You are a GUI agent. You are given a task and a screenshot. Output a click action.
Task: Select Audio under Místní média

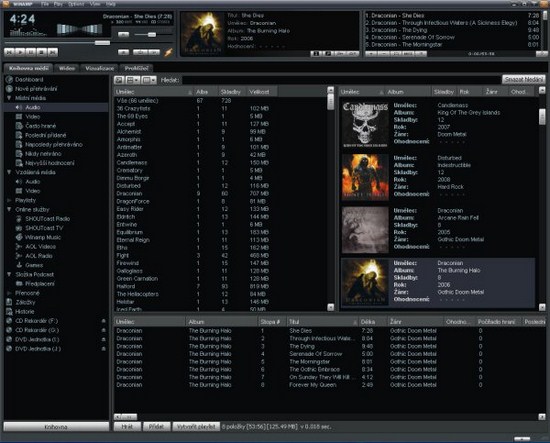coord(33,107)
